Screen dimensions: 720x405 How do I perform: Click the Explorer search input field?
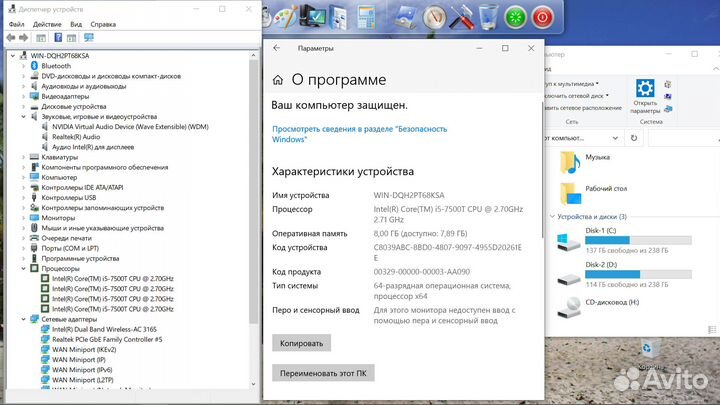pos(683,138)
